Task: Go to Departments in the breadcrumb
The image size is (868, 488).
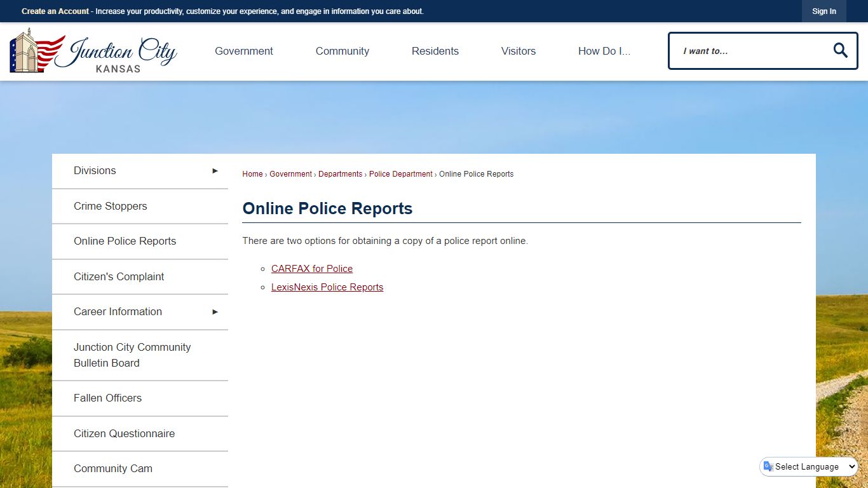Action: coord(340,174)
